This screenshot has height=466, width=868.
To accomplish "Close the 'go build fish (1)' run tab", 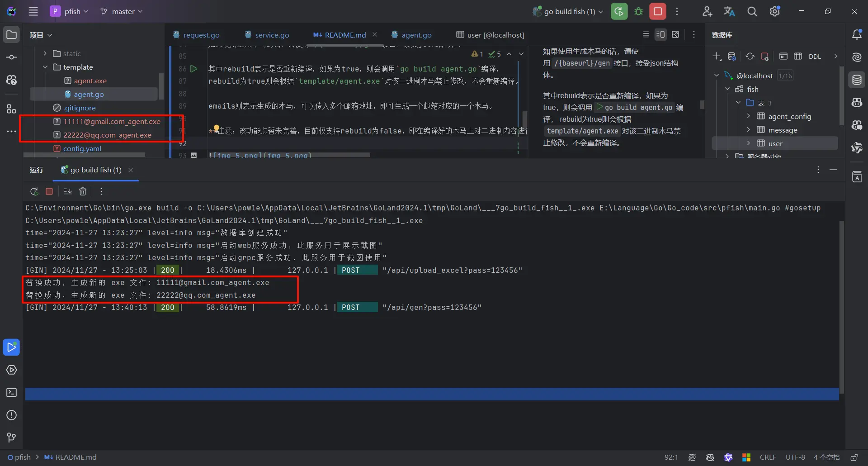I will click(131, 170).
